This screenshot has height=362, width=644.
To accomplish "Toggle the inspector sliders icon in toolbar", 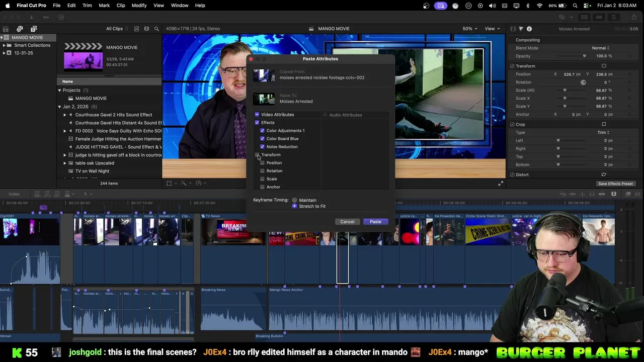I will point(613,17).
